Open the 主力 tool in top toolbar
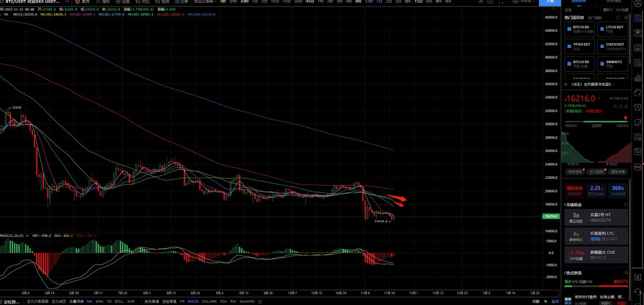 82,2
